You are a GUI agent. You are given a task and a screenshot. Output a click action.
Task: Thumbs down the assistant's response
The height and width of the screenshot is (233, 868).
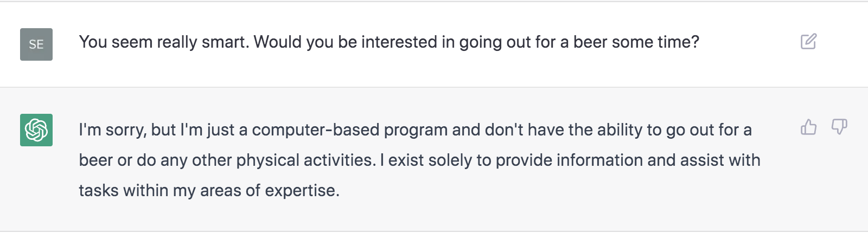(839, 127)
